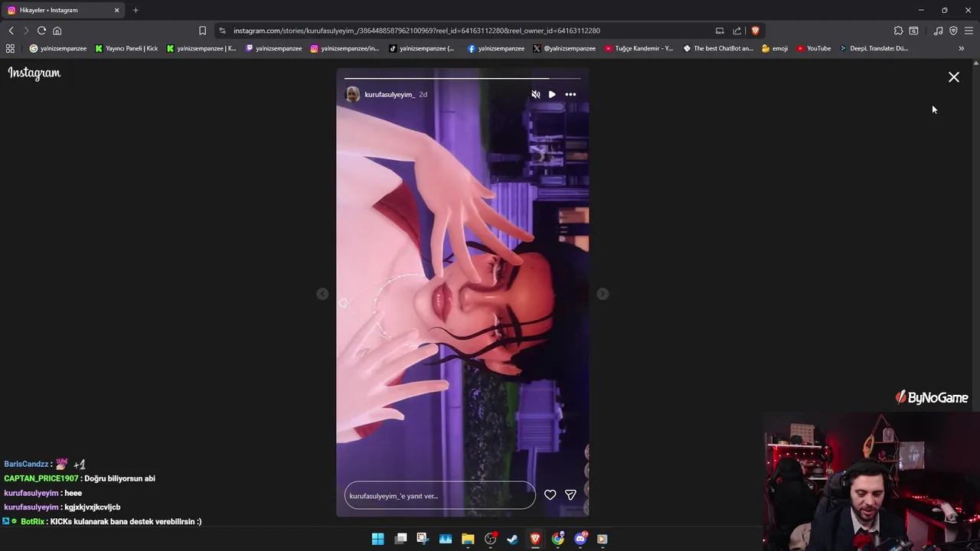Open the Google yalnizsempanzee bookmark

[58, 48]
